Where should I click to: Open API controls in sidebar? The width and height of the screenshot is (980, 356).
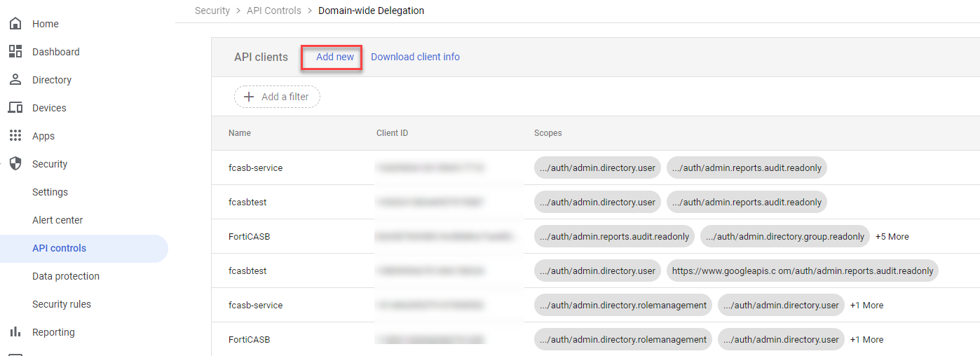click(x=60, y=248)
